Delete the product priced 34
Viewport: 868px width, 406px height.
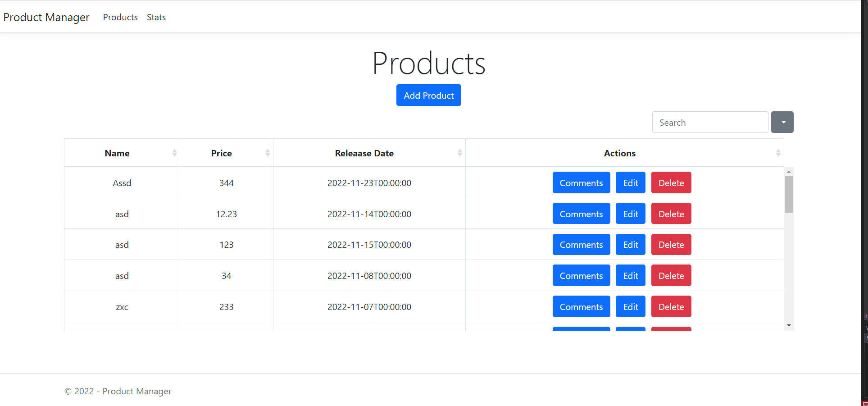point(671,275)
